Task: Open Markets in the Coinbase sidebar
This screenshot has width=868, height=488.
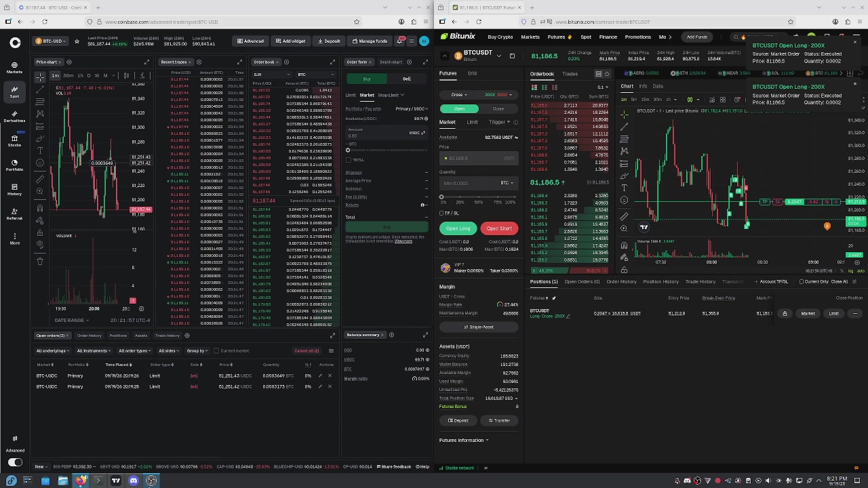Action: point(14,66)
